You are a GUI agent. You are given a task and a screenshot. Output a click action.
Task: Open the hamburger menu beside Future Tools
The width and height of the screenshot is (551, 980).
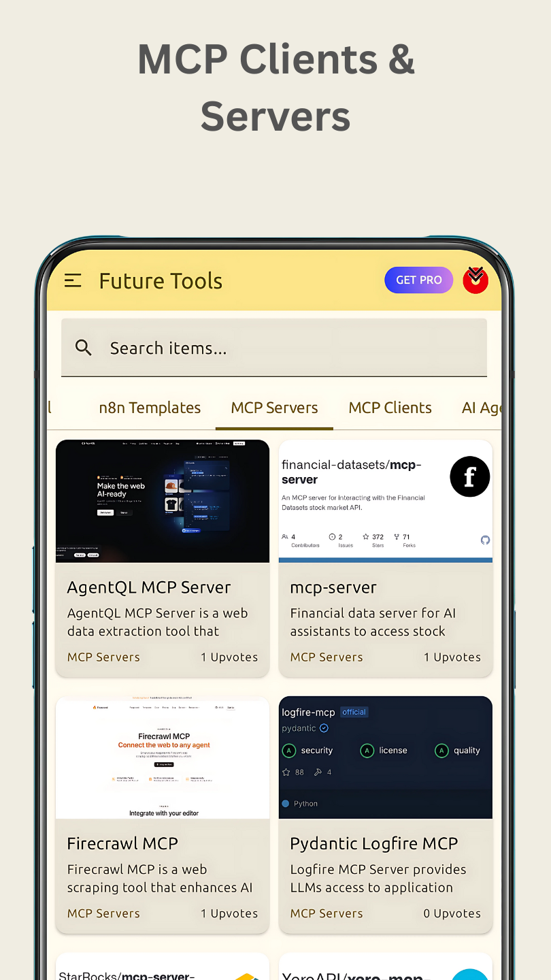point(73,280)
